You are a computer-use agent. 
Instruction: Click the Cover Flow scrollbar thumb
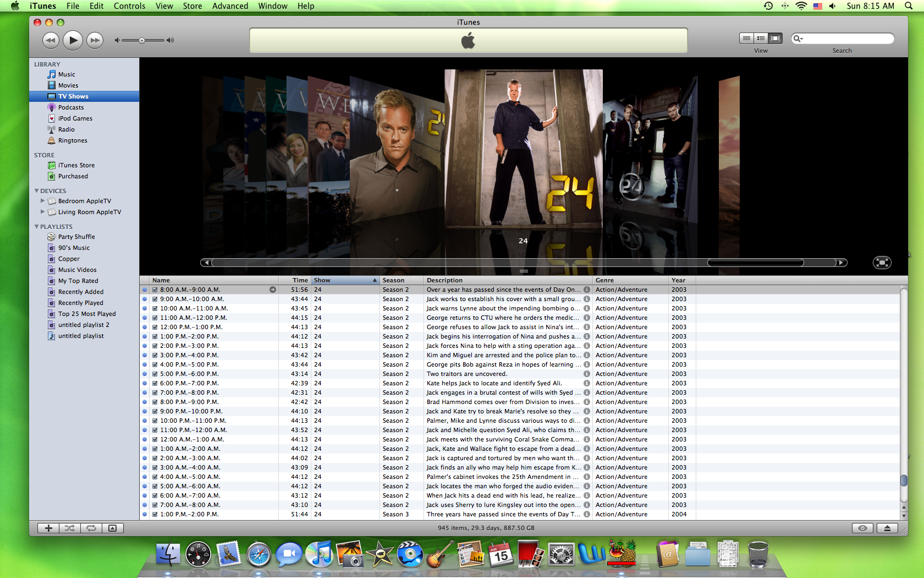coord(755,263)
